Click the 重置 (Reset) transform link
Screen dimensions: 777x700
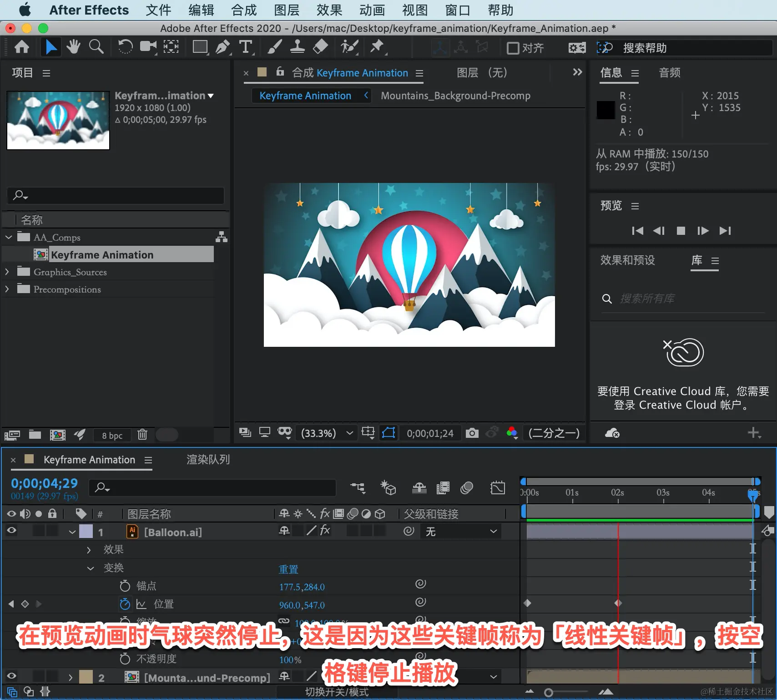(288, 569)
